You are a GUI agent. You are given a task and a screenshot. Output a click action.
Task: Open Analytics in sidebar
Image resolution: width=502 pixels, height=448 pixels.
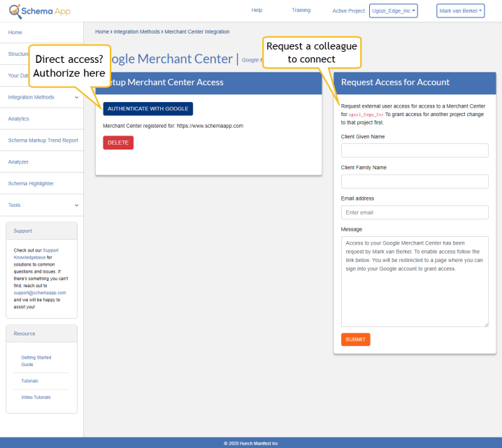pyautogui.click(x=42, y=119)
